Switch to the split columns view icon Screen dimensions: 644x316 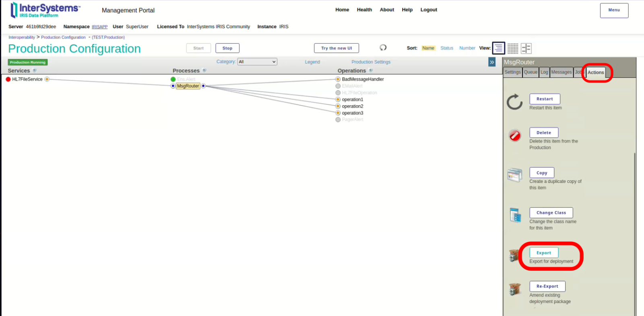pos(526,48)
